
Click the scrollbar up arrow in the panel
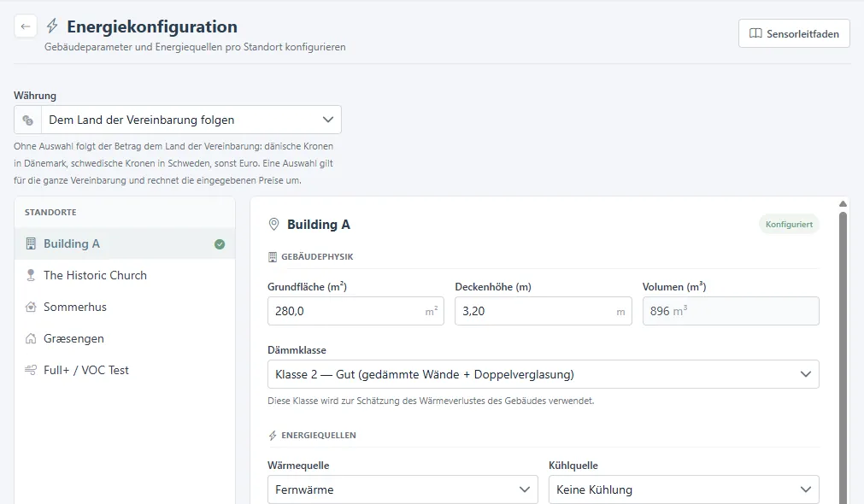click(843, 204)
